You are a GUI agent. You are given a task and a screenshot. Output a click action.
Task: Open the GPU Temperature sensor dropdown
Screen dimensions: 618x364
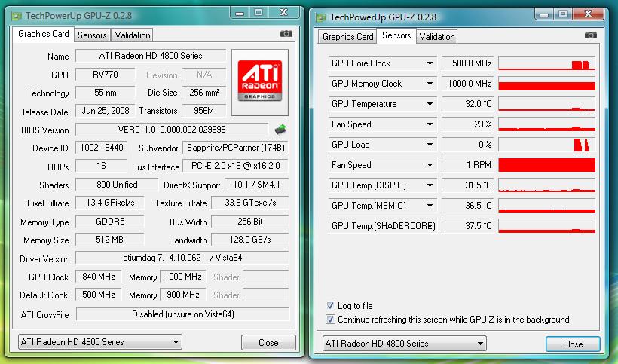tap(430, 104)
